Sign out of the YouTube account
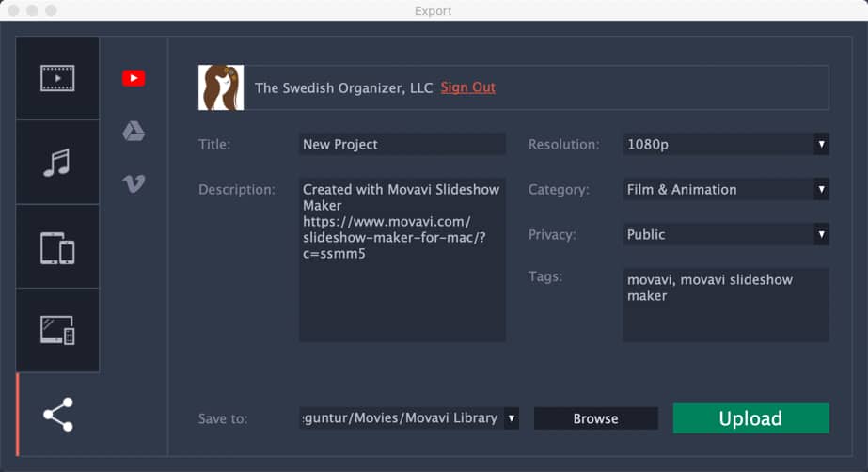The height and width of the screenshot is (472, 868). 467,87
